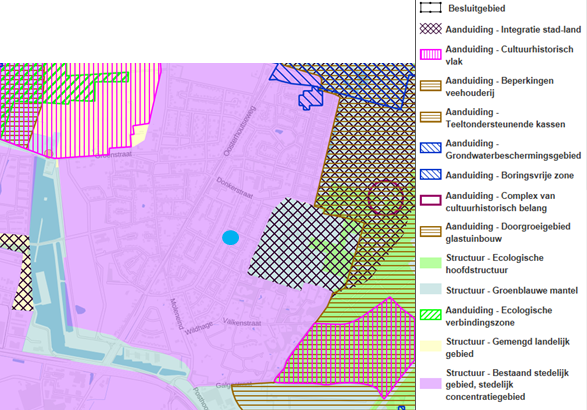Select the Grondwaterbeschermingsgebied blue hatch swatch
The width and height of the screenshot is (587, 410).
431,148
